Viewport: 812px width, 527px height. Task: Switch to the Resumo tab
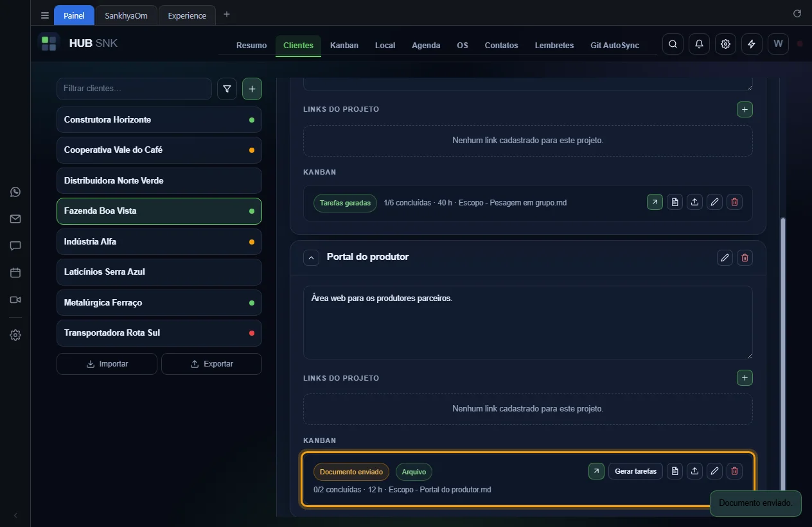tap(251, 46)
